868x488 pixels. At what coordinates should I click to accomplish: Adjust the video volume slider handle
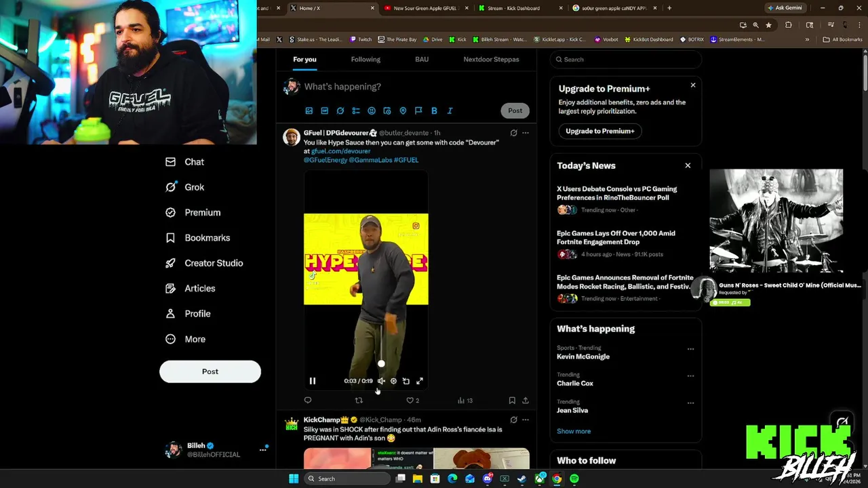[x=381, y=364]
